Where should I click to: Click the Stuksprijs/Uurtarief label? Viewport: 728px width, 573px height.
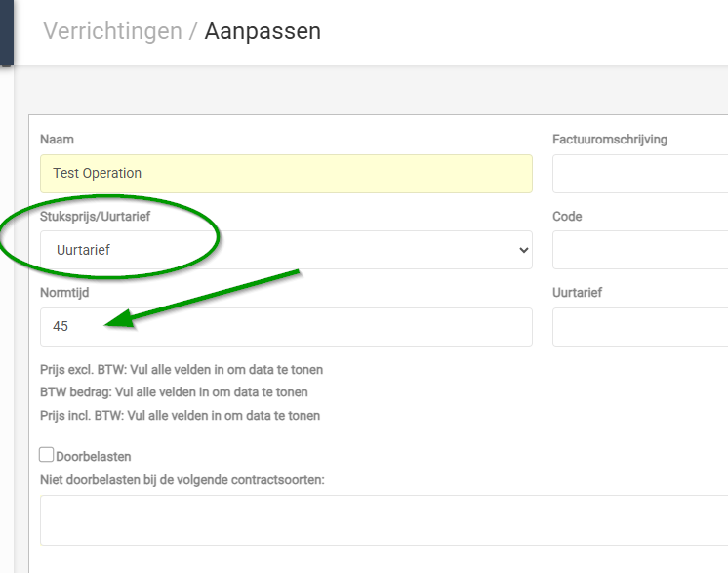95,216
